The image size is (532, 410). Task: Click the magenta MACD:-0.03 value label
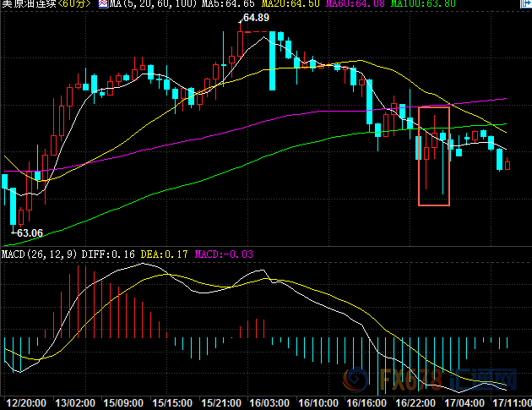(x=225, y=254)
